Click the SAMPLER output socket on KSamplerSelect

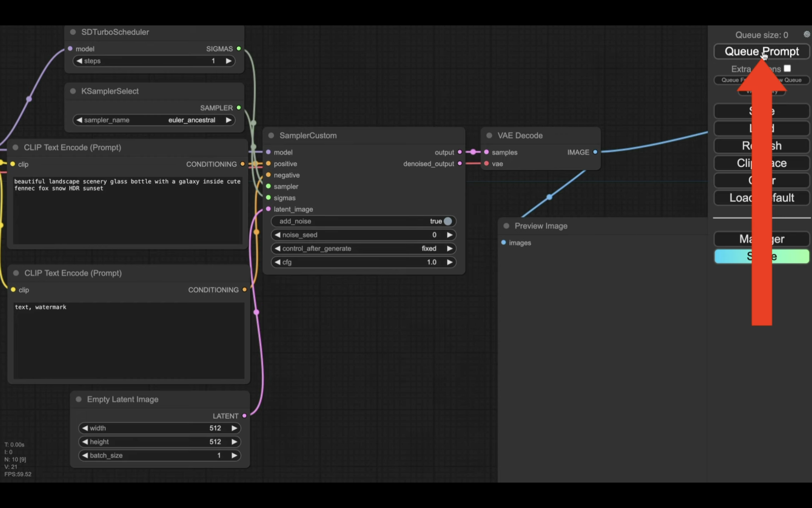tap(239, 108)
